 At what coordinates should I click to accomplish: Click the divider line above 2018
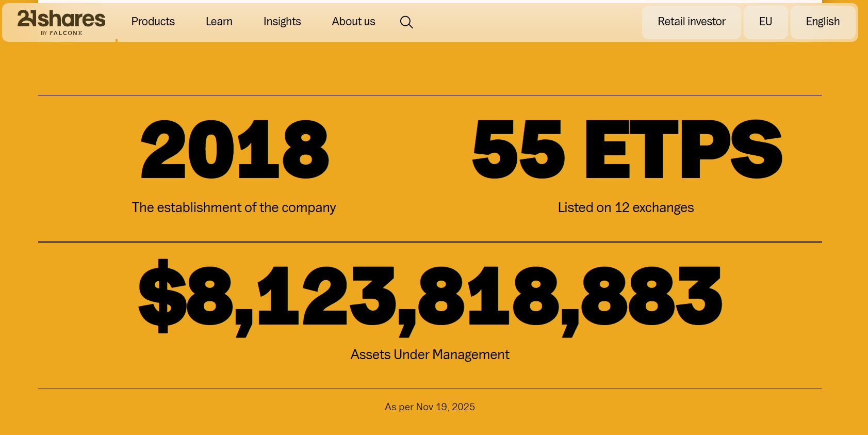(430, 95)
